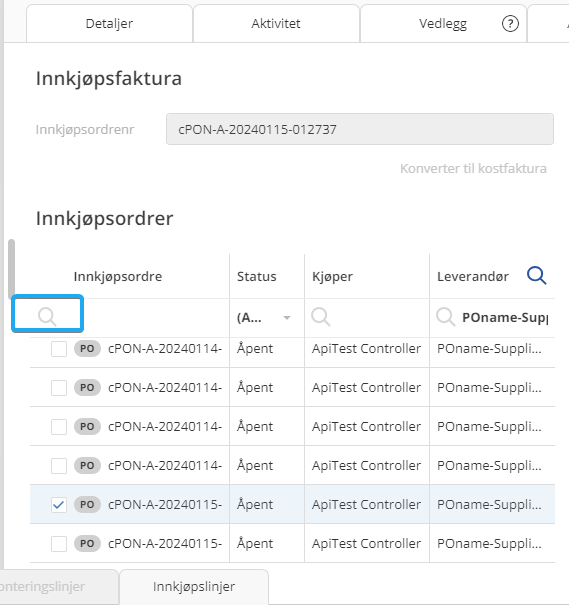The width and height of the screenshot is (569, 605).
Task: Click the PO badge in last row
Action: pyautogui.click(x=87, y=543)
